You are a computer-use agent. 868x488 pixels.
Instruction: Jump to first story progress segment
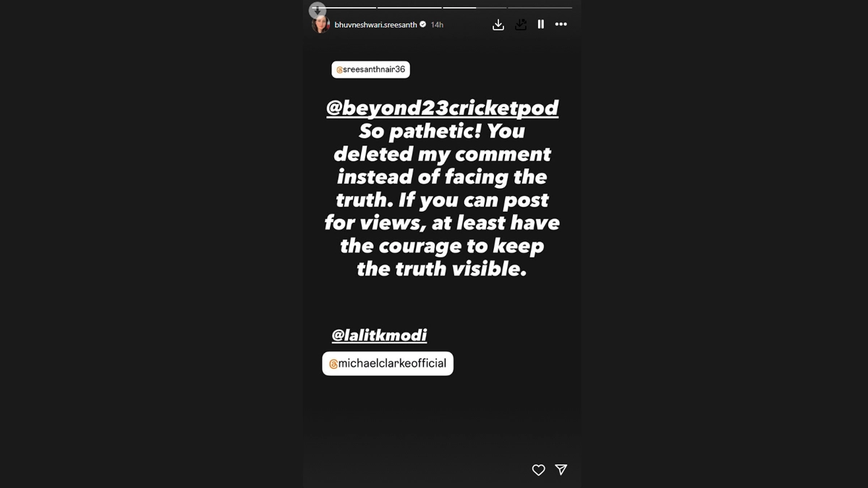click(344, 8)
